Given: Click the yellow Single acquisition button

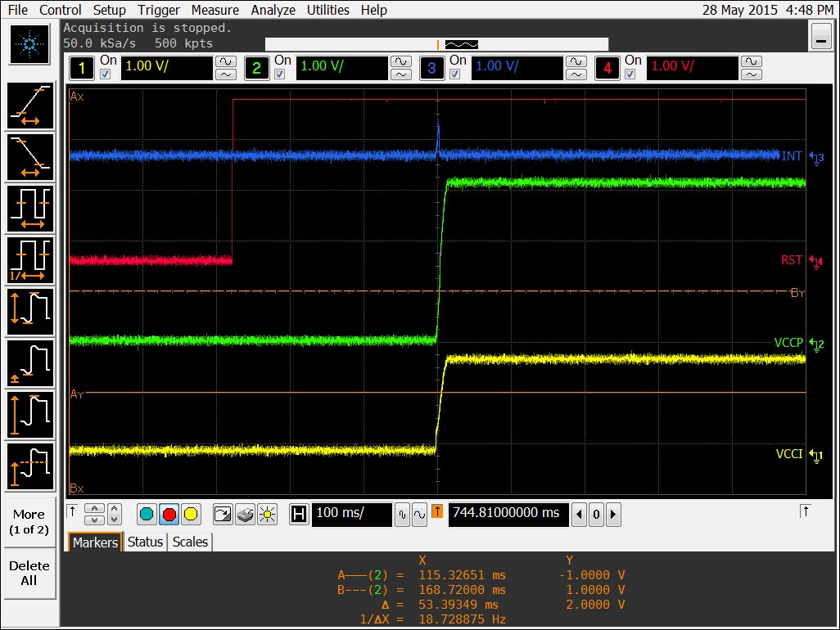Looking at the screenshot, I should coord(191,515).
